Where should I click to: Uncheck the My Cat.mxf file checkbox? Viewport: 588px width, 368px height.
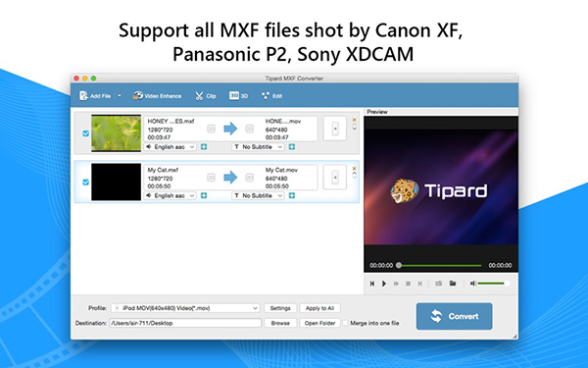(85, 183)
